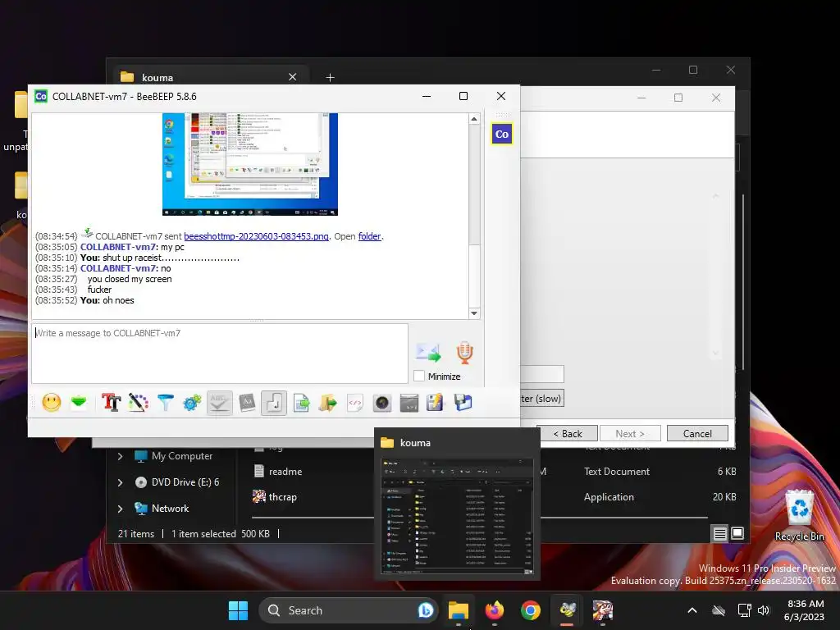
Task: Click the chat scrollbar down arrow
Action: click(474, 313)
